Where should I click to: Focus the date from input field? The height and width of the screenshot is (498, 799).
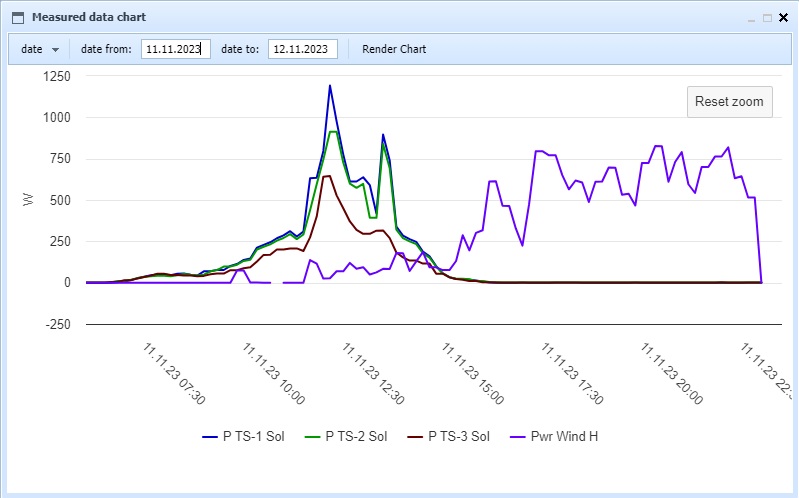click(176, 49)
